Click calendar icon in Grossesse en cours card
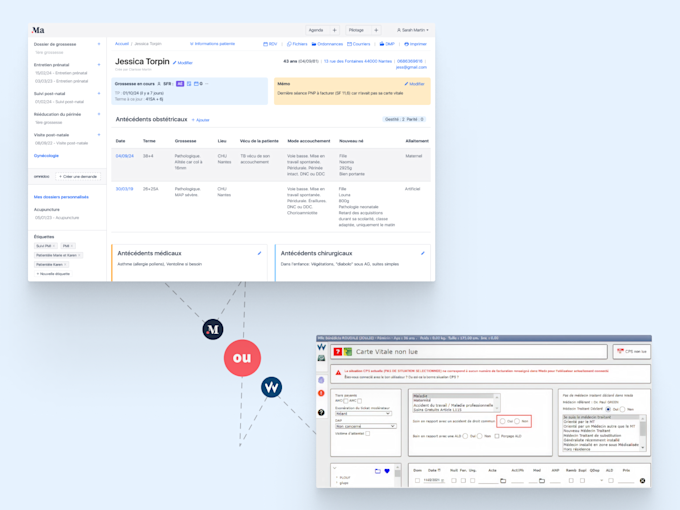Image resolution: width=680 pixels, height=510 pixels. pyautogui.click(x=196, y=84)
